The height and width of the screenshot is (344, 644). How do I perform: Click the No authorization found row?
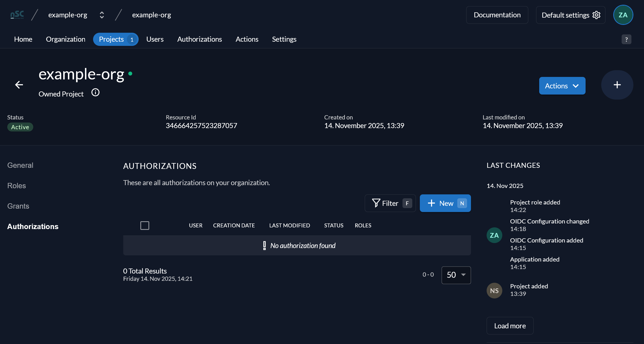point(297,246)
